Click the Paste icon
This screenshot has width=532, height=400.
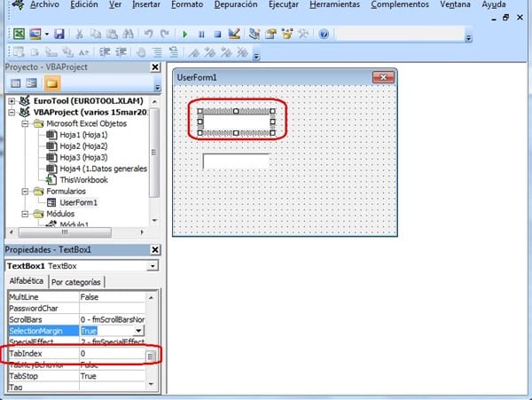(112, 34)
